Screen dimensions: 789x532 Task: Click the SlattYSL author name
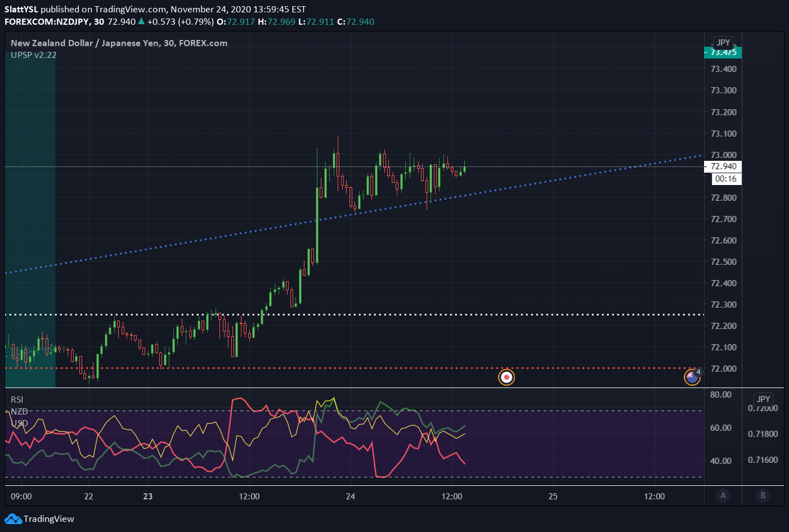pos(21,9)
